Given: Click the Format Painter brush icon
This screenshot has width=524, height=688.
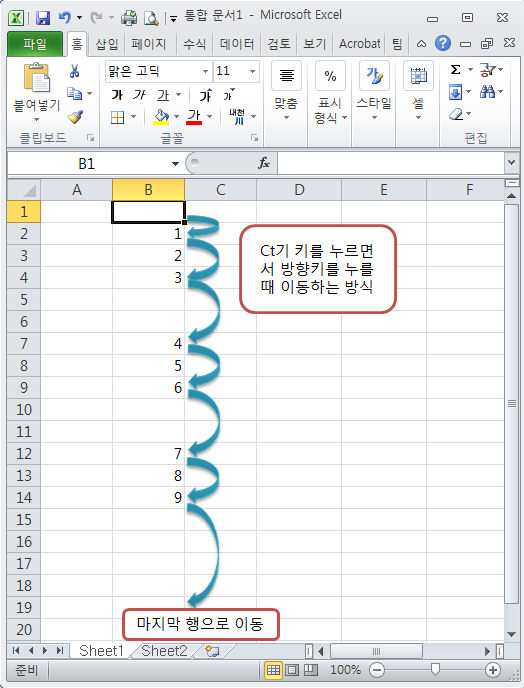Looking at the screenshot, I should click(x=75, y=117).
